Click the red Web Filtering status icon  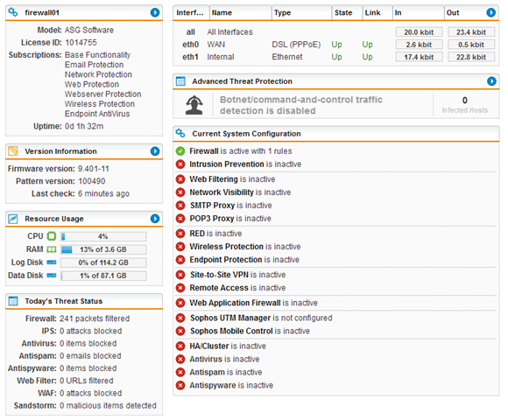pos(180,179)
